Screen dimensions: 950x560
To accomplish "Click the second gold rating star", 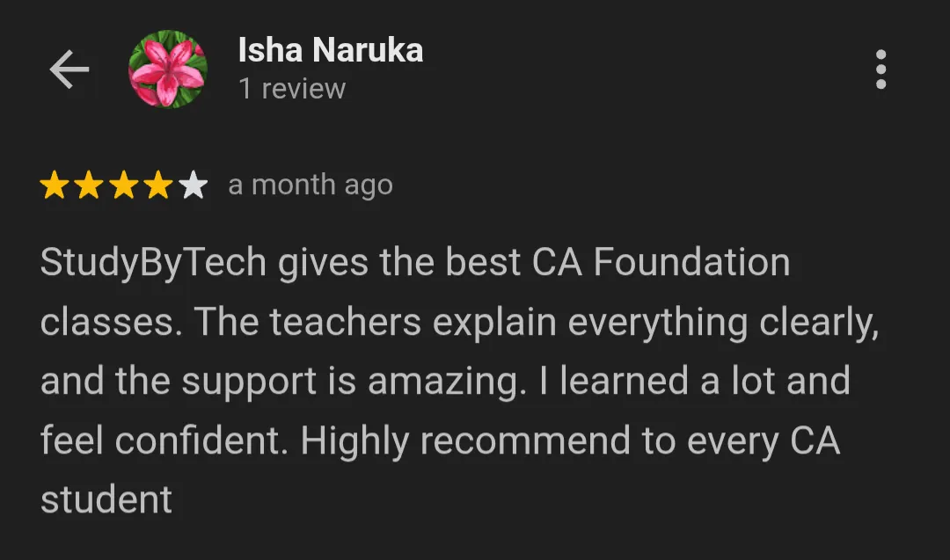I will tap(89, 185).
